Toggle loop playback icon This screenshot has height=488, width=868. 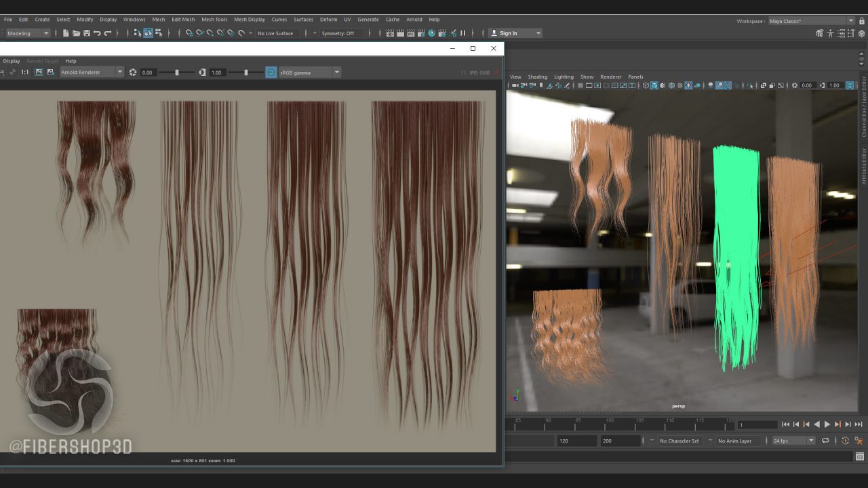(x=825, y=441)
